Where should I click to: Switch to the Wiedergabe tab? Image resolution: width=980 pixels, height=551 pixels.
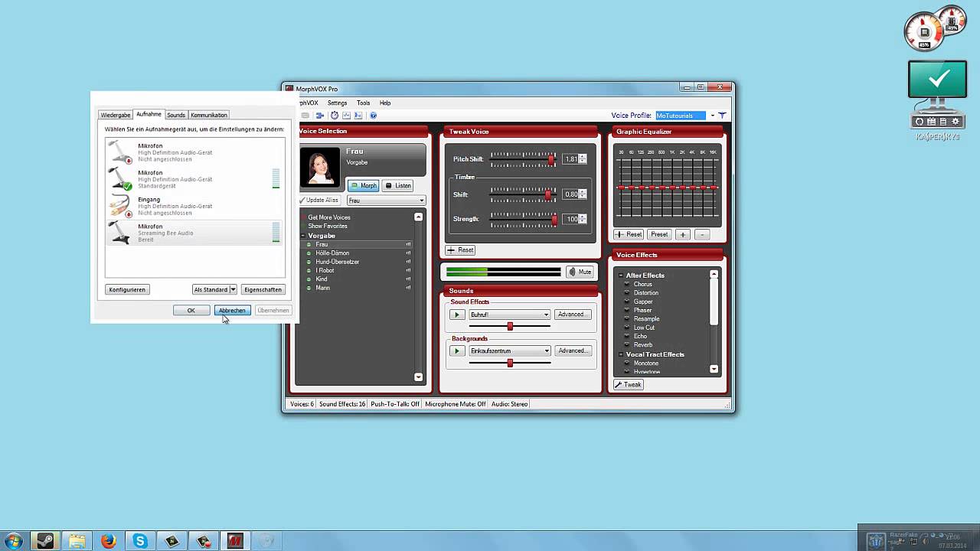coord(116,115)
